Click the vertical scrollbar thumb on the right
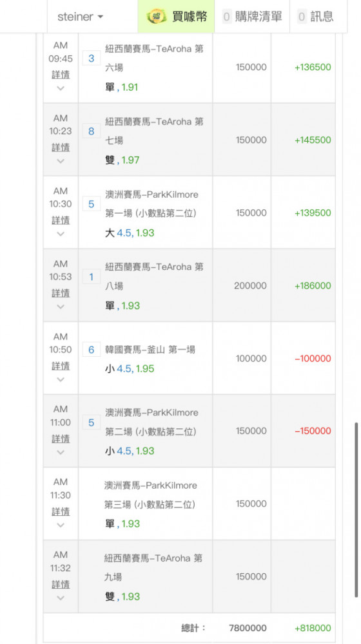The width and height of the screenshot is (361, 644). coord(356,509)
